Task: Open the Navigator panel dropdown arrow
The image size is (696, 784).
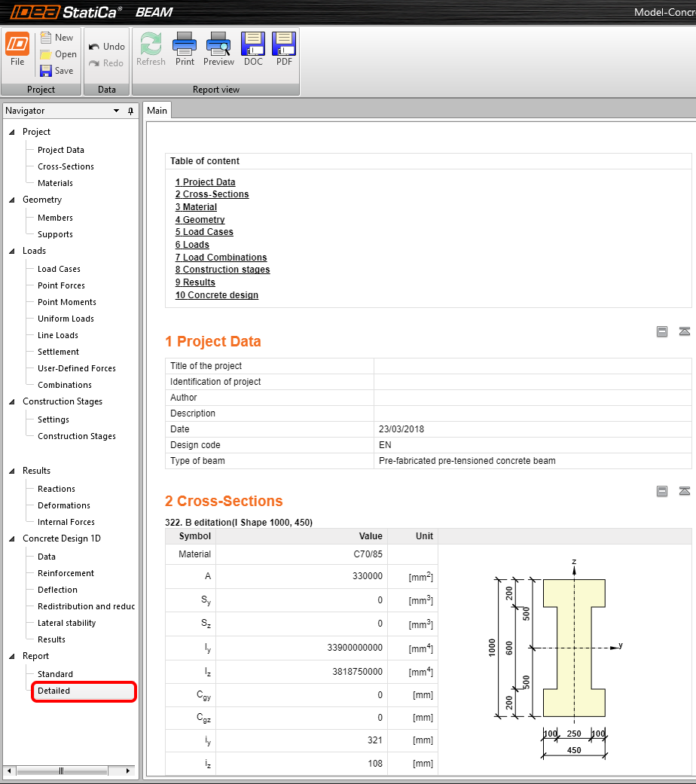Action: pos(116,111)
